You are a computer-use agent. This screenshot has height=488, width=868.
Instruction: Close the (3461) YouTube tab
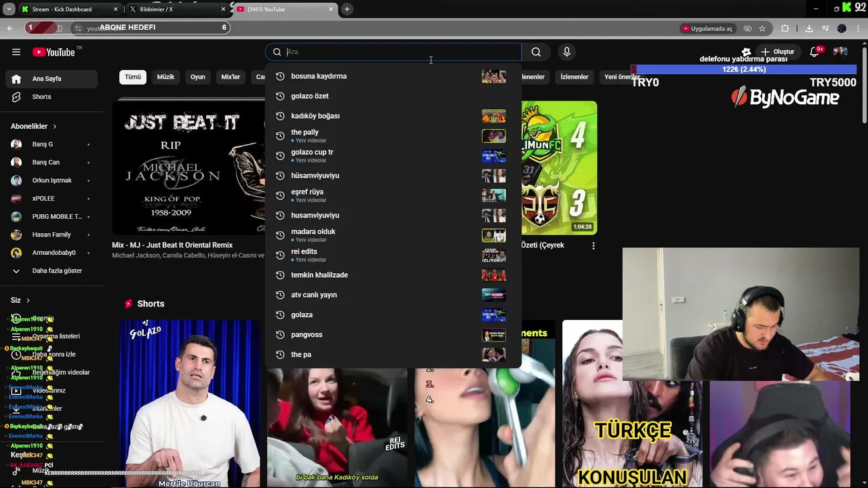[x=331, y=9]
